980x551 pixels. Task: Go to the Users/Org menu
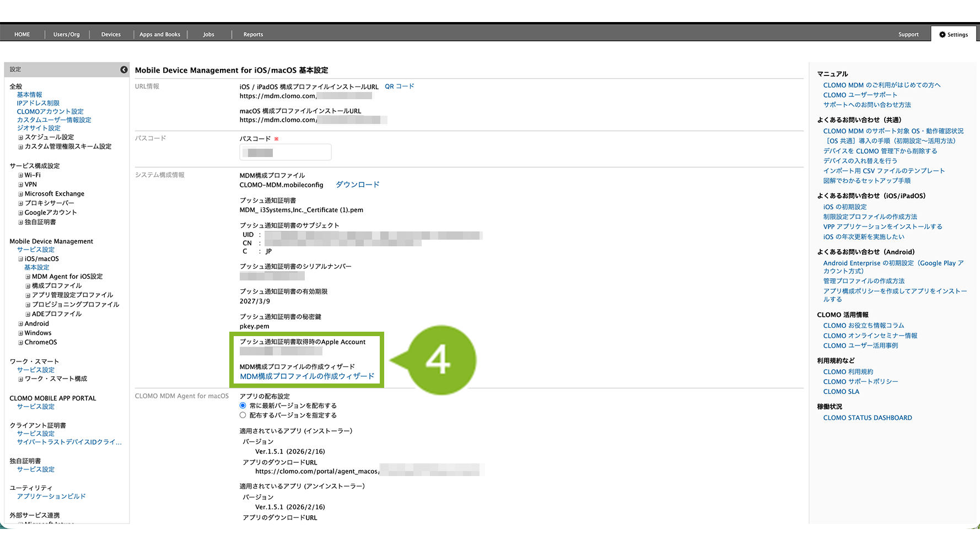(x=67, y=34)
